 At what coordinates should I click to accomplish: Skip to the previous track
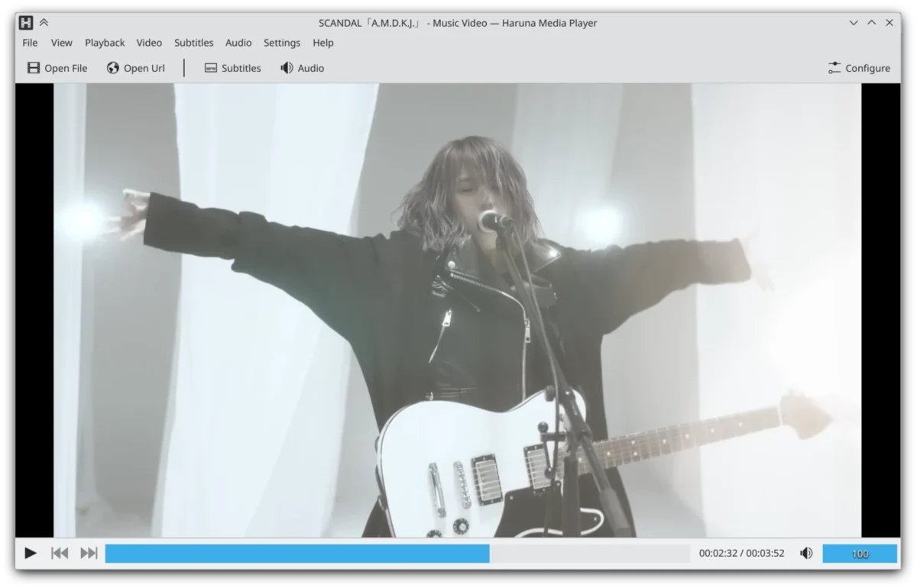pyautogui.click(x=60, y=553)
